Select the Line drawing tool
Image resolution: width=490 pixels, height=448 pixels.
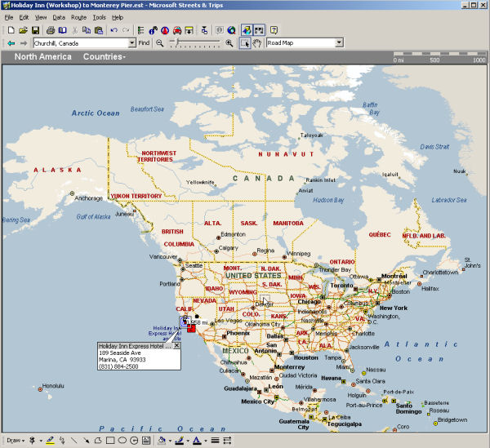click(74, 441)
